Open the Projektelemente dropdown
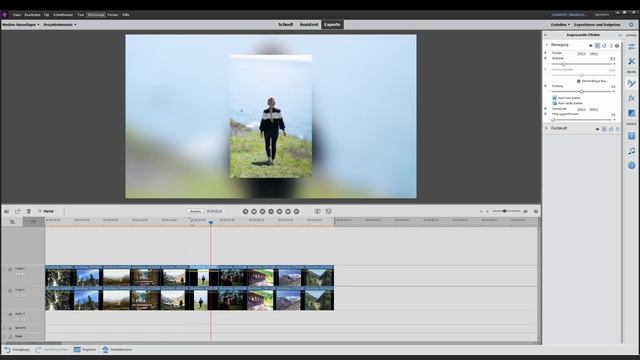This screenshot has width=640, height=360. pyautogui.click(x=60, y=24)
